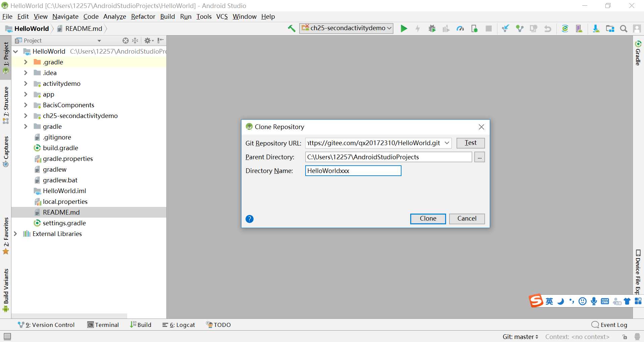Open the Gradle side panel tab
This screenshot has width=644, height=342.
pos(638,53)
